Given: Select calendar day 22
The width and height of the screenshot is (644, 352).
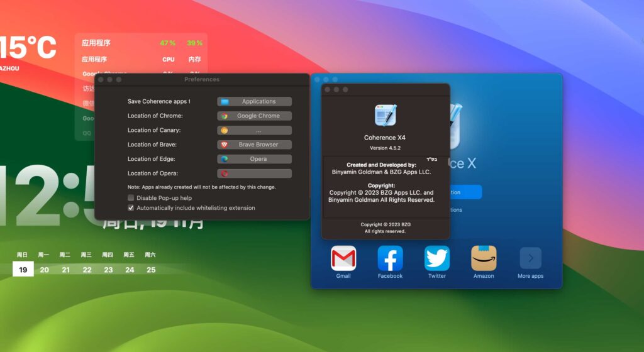Looking at the screenshot, I should [87, 270].
